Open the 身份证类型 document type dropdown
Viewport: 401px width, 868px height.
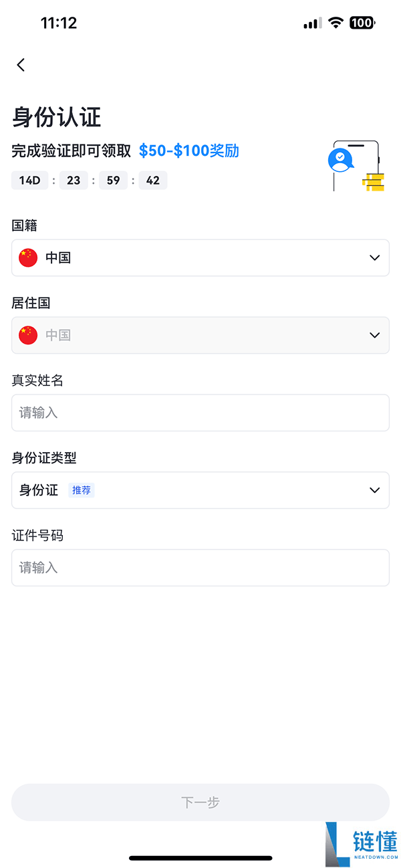pos(374,490)
